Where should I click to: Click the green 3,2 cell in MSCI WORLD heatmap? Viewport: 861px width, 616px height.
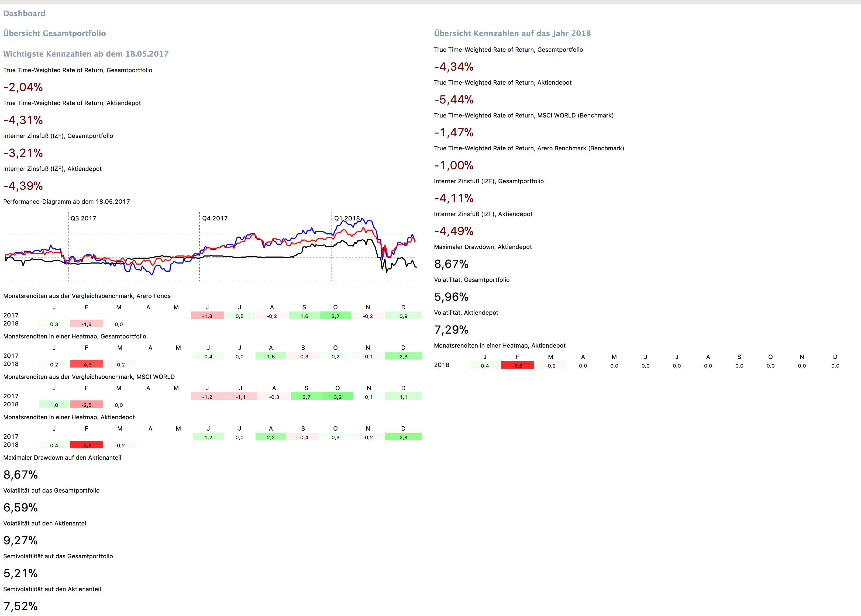(337, 397)
